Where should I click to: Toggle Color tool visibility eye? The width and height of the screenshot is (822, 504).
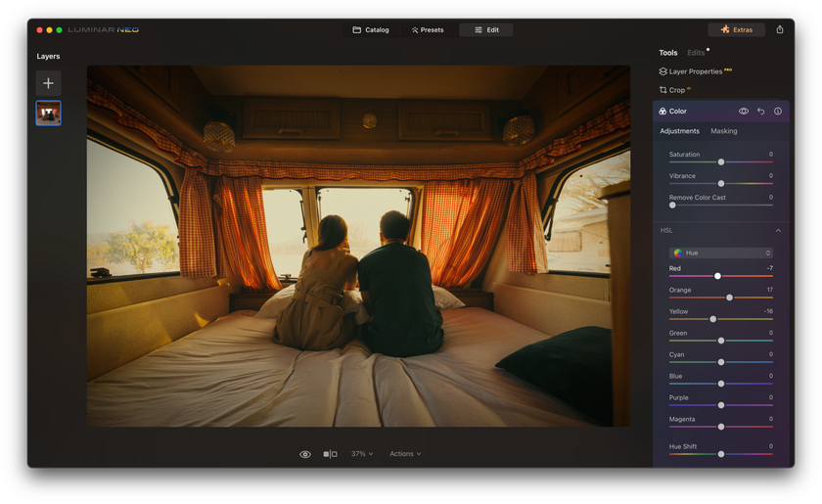744,112
